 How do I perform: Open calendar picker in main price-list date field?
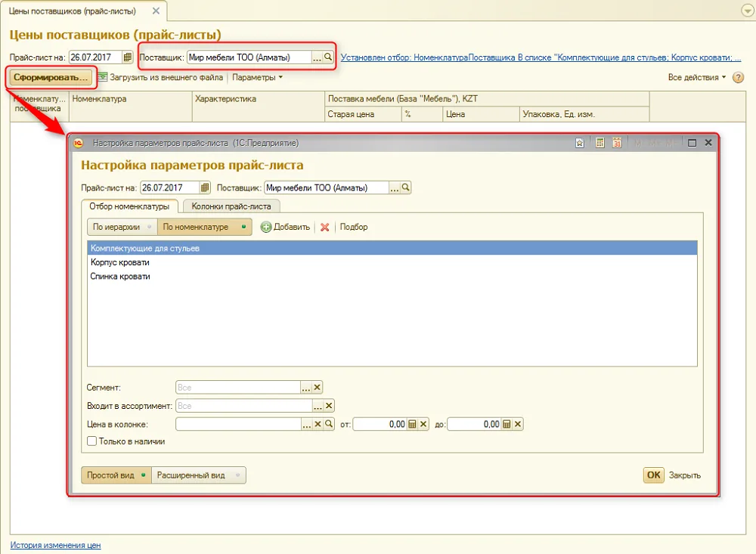click(x=127, y=57)
